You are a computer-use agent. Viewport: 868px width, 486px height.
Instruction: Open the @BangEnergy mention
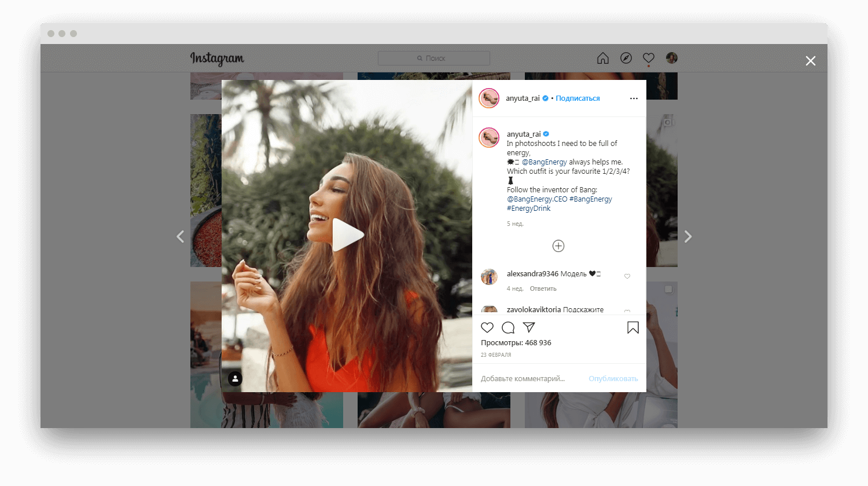click(545, 162)
